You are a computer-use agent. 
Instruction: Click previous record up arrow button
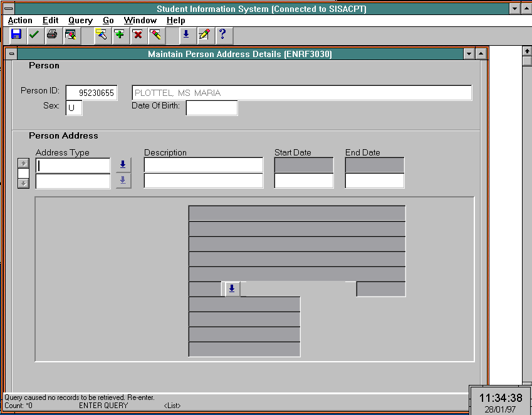(23, 164)
